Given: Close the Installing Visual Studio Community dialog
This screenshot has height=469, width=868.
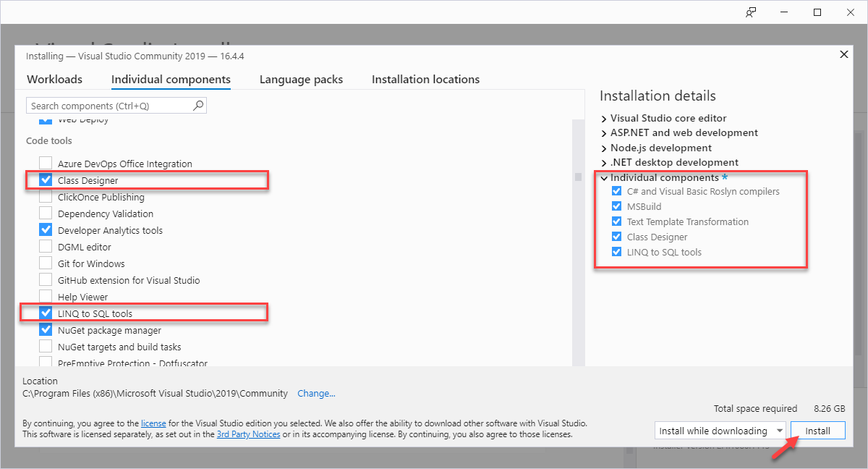Looking at the screenshot, I should coord(843,54).
